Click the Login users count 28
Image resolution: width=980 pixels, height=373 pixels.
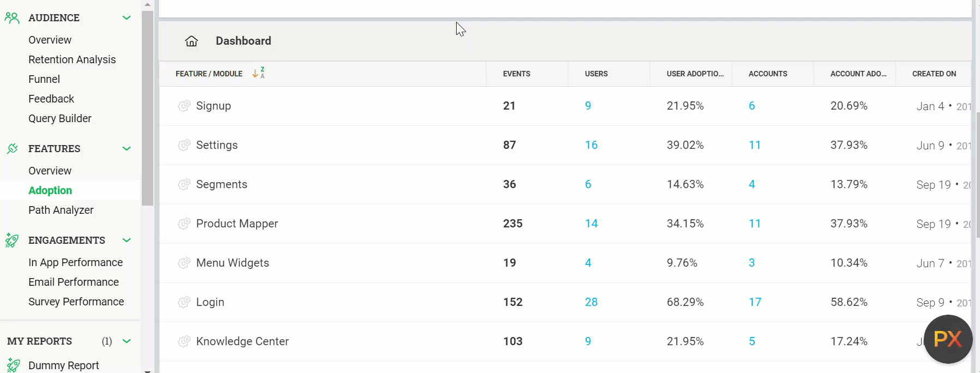click(x=591, y=302)
